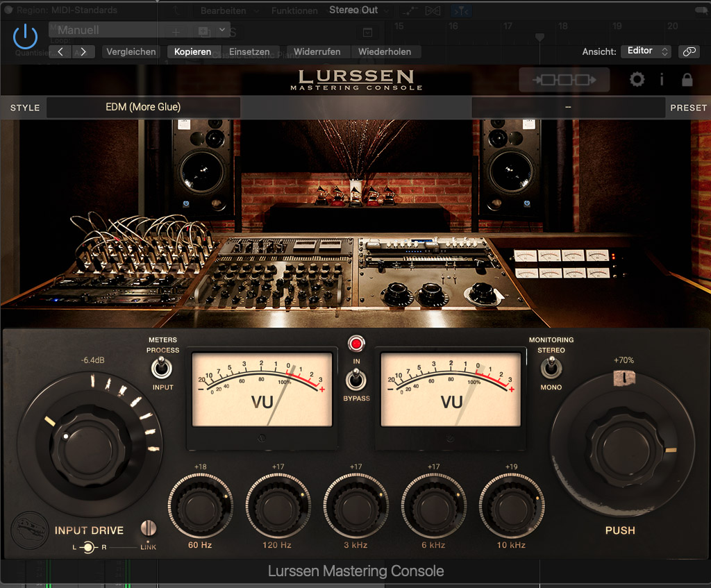Image resolution: width=711 pixels, height=588 pixels.
Task: Open the info 'i' icon
Action: [662, 80]
